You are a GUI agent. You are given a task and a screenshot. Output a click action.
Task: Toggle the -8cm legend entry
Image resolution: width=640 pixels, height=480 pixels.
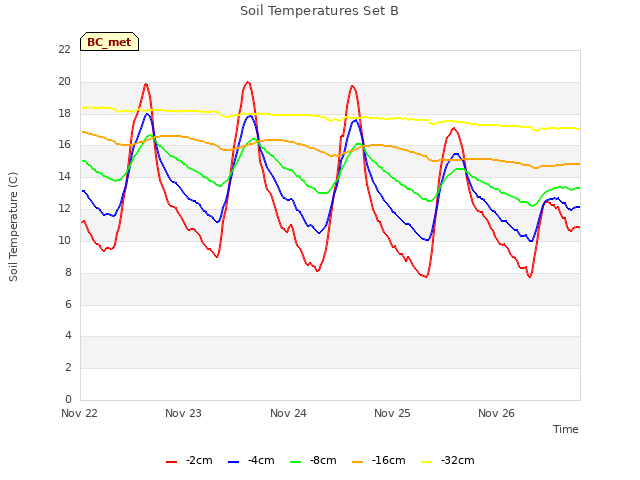point(313,460)
